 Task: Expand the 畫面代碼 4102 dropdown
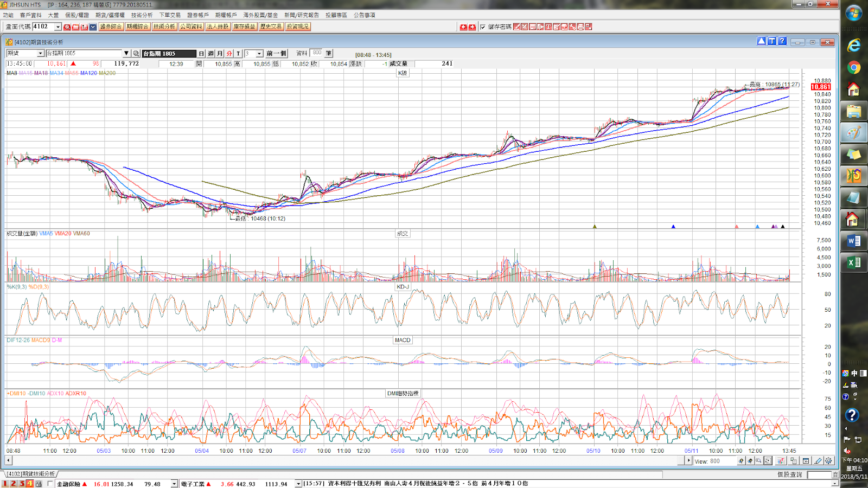click(58, 27)
